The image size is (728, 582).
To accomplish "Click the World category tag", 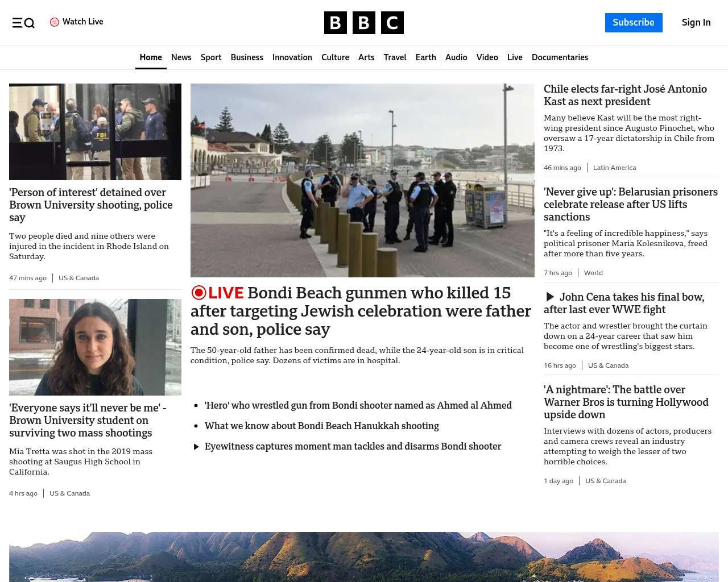I will pyautogui.click(x=593, y=273).
